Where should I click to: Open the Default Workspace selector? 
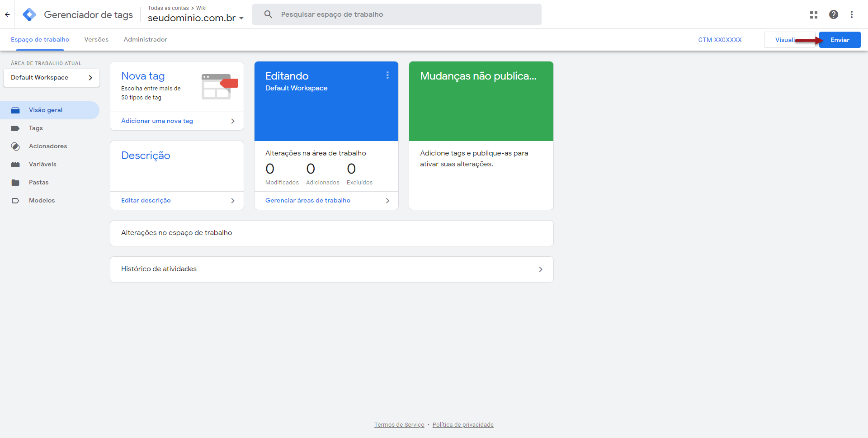click(x=52, y=78)
